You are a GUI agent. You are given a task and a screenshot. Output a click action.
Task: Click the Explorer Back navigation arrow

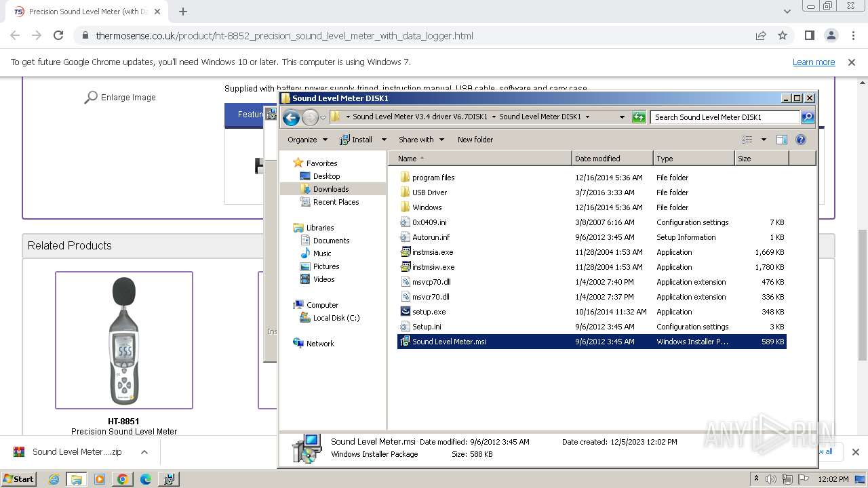(x=291, y=117)
